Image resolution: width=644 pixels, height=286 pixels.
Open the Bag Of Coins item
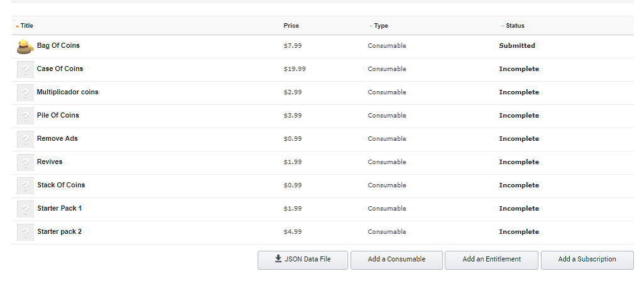click(58, 46)
